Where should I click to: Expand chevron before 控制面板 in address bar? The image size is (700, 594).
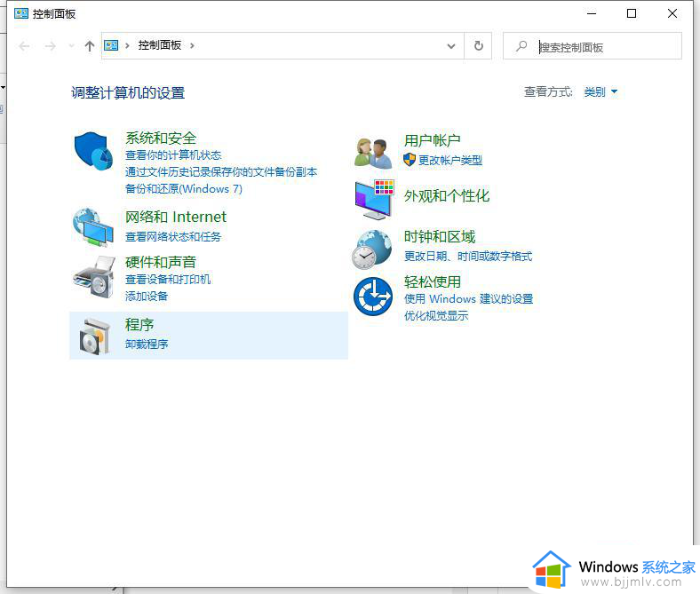click(127, 45)
